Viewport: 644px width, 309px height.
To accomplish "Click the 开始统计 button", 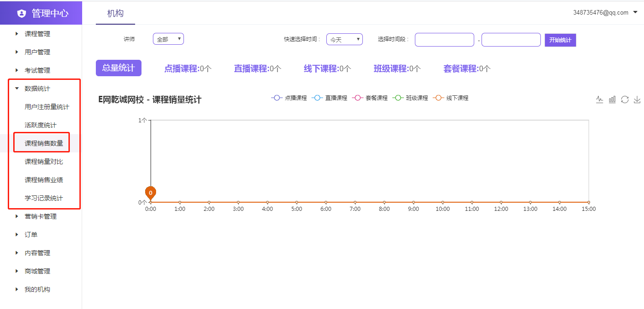I will click(560, 40).
